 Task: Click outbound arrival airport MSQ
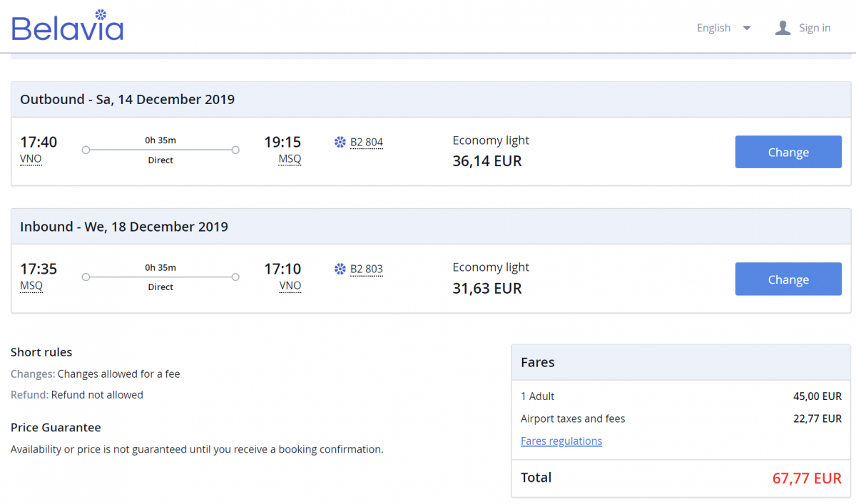tap(290, 159)
